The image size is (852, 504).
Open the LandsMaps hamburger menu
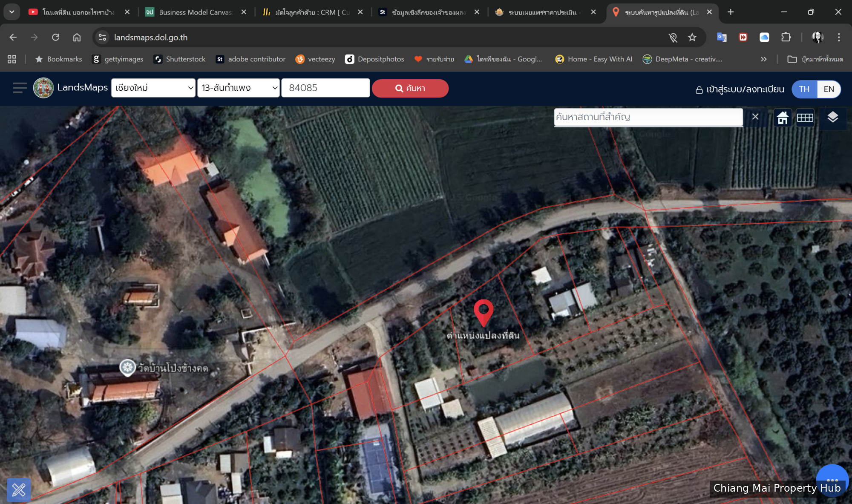click(20, 88)
